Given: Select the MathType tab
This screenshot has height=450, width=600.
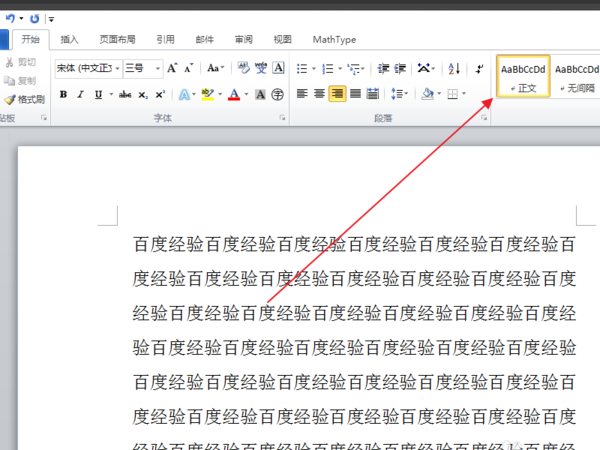Looking at the screenshot, I should tap(334, 39).
